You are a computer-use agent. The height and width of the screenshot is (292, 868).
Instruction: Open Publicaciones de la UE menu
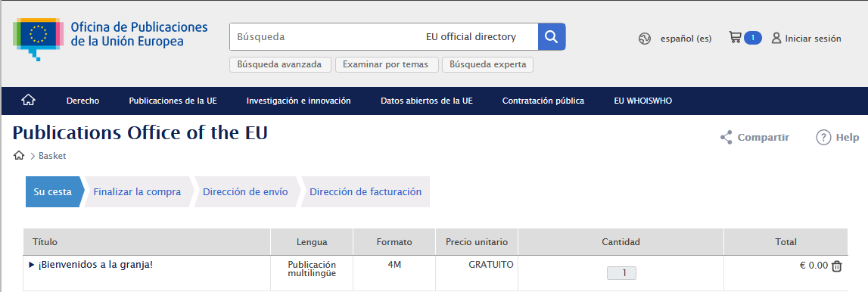(173, 101)
